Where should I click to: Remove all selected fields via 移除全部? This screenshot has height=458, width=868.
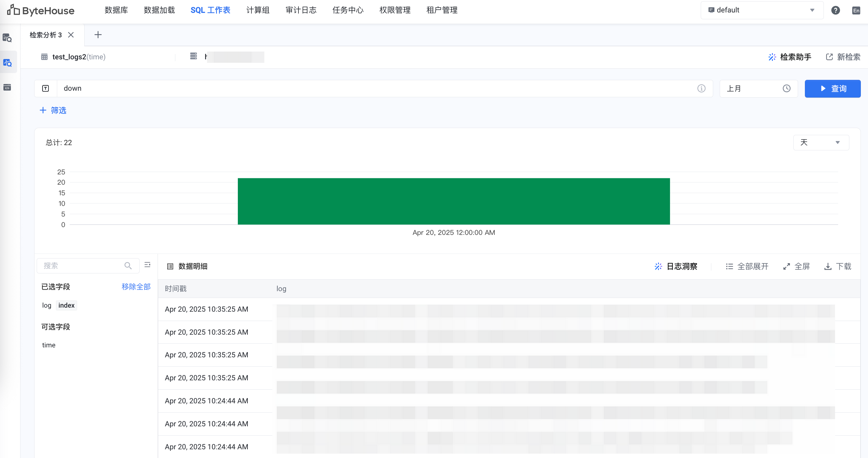click(x=136, y=286)
